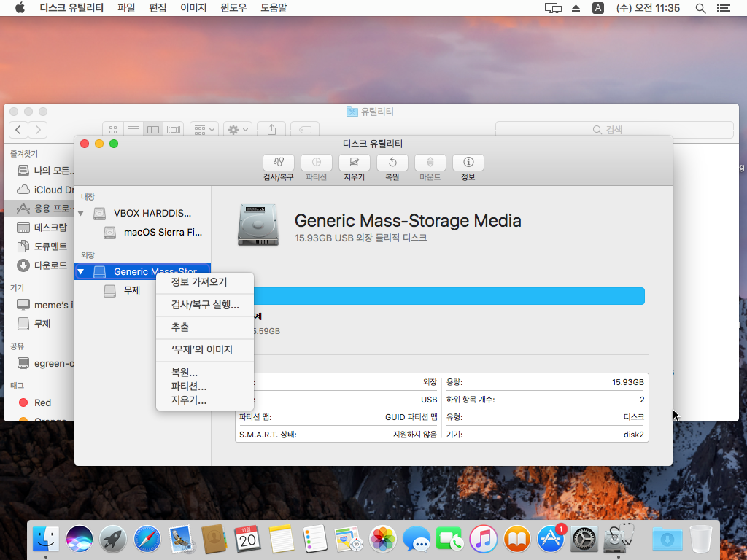Click the Finder 검색 search field

point(614,130)
